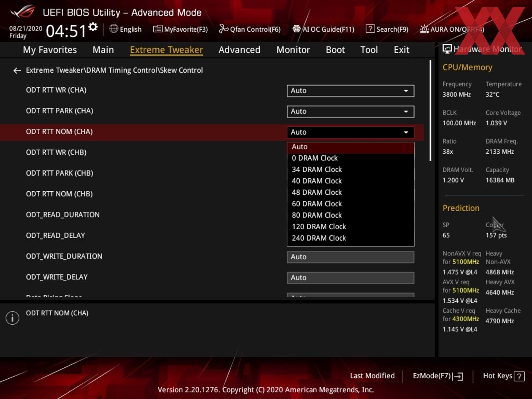Toggle AURA ON/OFF lighting
Image resolution: width=532 pixels, height=399 pixels.
pyautogui.click(x=451, y=29)
